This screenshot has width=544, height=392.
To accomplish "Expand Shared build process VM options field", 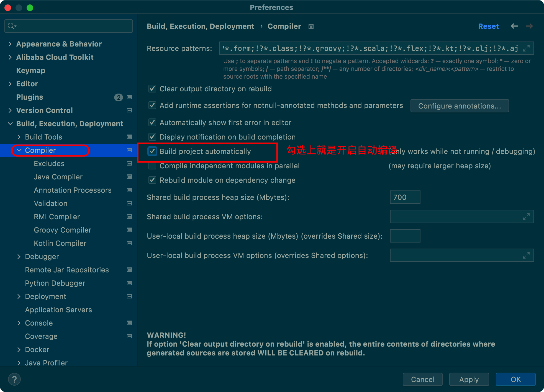I will (526, 216).
